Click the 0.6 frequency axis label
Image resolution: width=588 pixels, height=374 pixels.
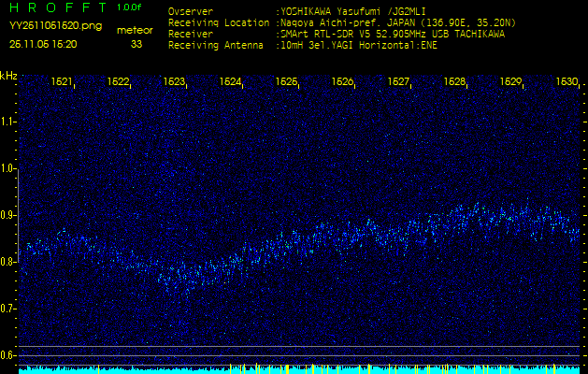pyautogui.click(x=8, y=354)
